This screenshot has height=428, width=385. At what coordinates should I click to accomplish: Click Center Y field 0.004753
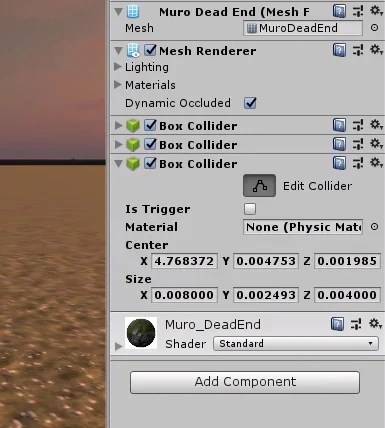pos(266,261)
